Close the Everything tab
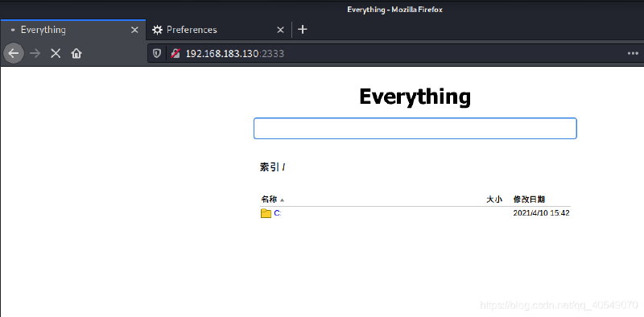 (134, 30)
